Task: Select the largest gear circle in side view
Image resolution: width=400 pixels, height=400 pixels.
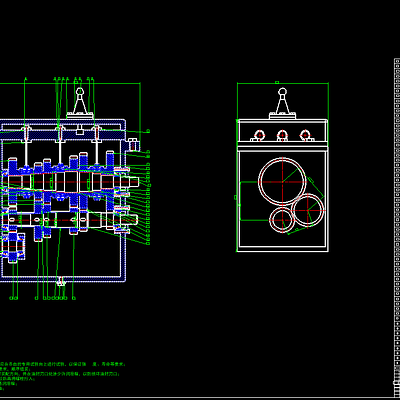Action: click(x=282, y=182)
